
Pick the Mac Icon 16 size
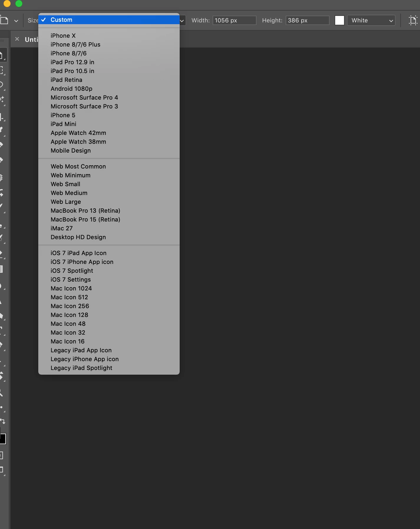[x=109, y=341]
